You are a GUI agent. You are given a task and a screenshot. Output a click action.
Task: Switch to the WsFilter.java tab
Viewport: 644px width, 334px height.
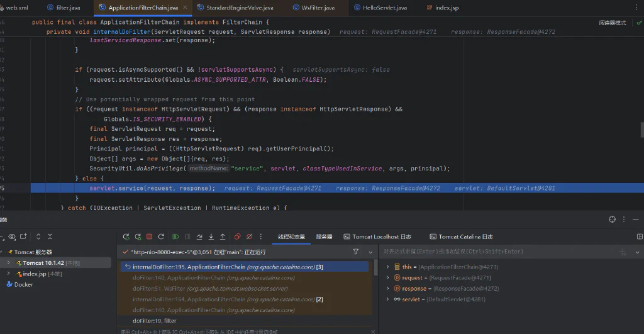tap(314, 8)
